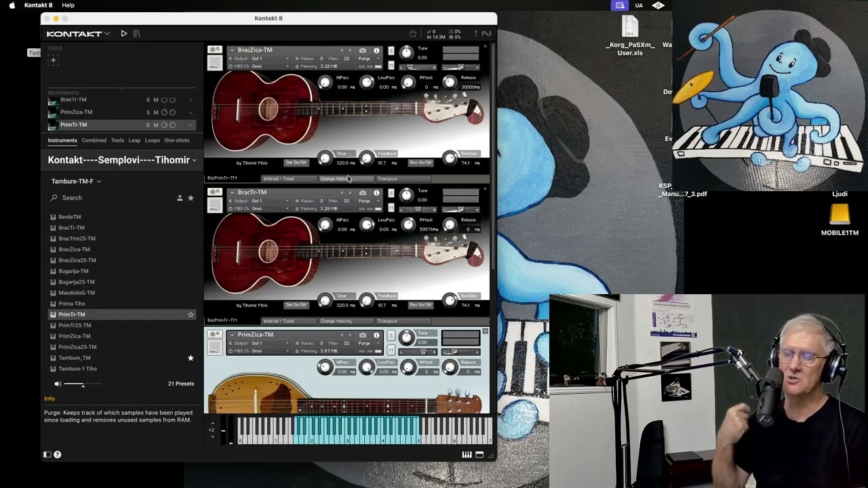Open the Help menu in macOS menu bar
Image resolution: width=868 pixels, height=488 pixels.
[68, 5]
